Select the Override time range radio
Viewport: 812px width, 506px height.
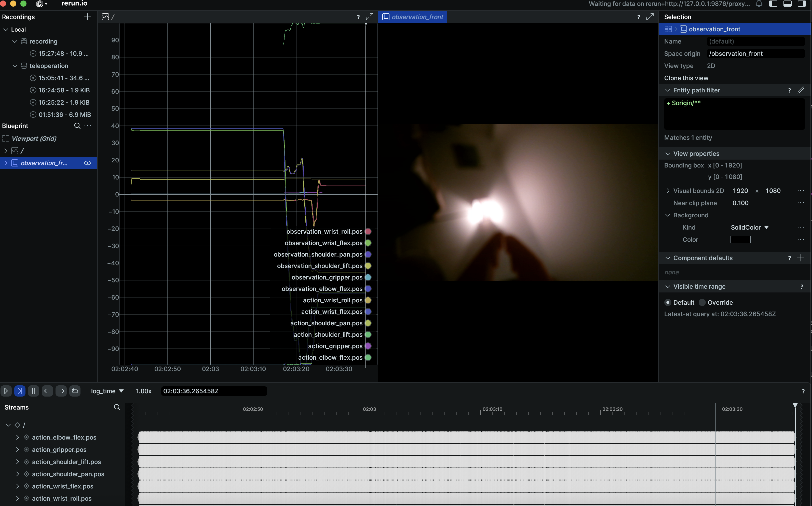click(x=716, y=303)
